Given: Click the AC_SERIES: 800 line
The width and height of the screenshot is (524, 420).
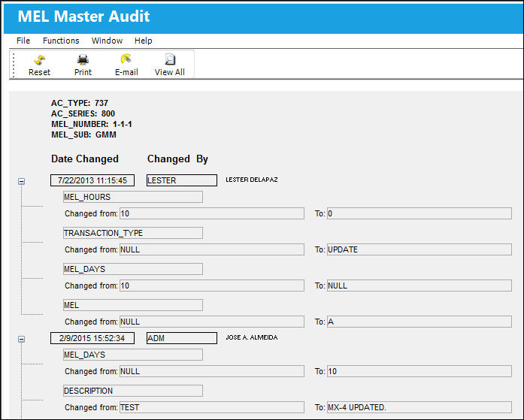Looking at the screenshot, I should click(x=83, y=114).
